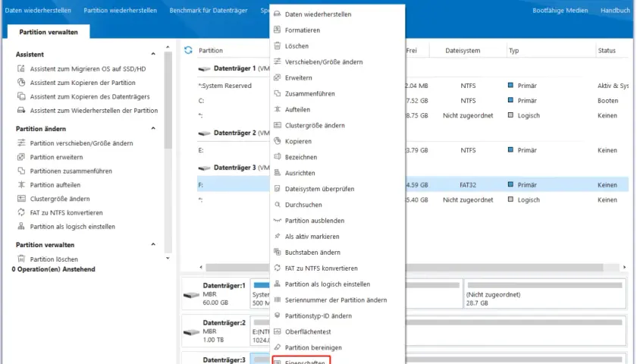The width and height of the screenshot is (637, 364).
Task: Click the Durchsuchen magnifier icon
Action: click(277, 204)
